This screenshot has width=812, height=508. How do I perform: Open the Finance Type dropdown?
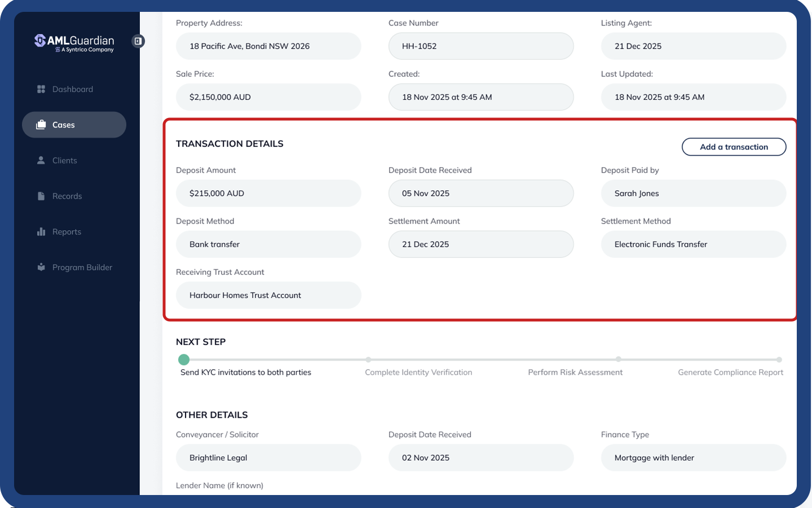click(x=693, y=458)
